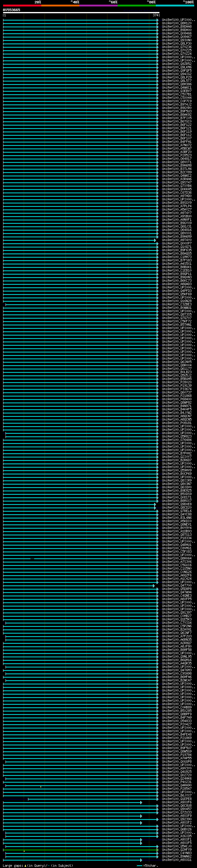Screen dimensions: 197x868
Task: Open hit UniRef100_Q8LP30
Action: pyautogui.click(x=177, y=43)
